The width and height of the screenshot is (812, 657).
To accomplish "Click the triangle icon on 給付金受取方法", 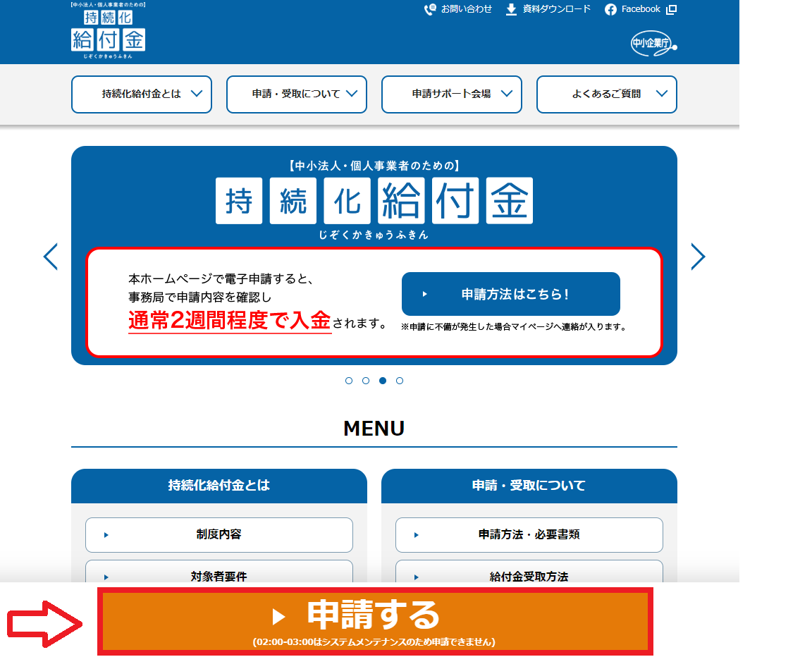I will pos(417,577).
